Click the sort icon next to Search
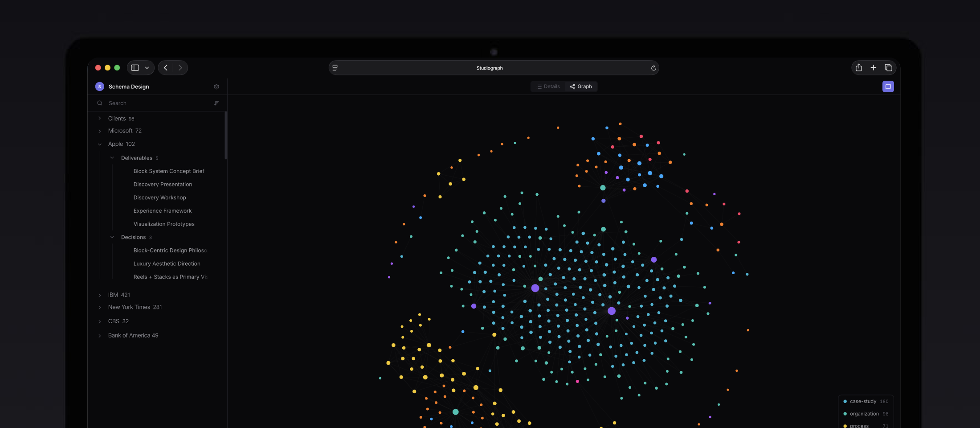Viewport: 980px width, 428px height. [x=216, y=103]
